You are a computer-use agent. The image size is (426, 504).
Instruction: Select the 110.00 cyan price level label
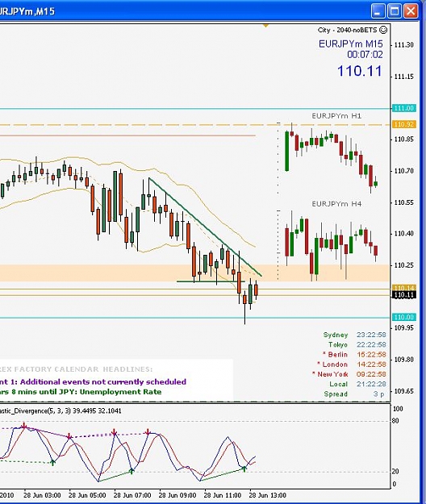click(404, 317)
